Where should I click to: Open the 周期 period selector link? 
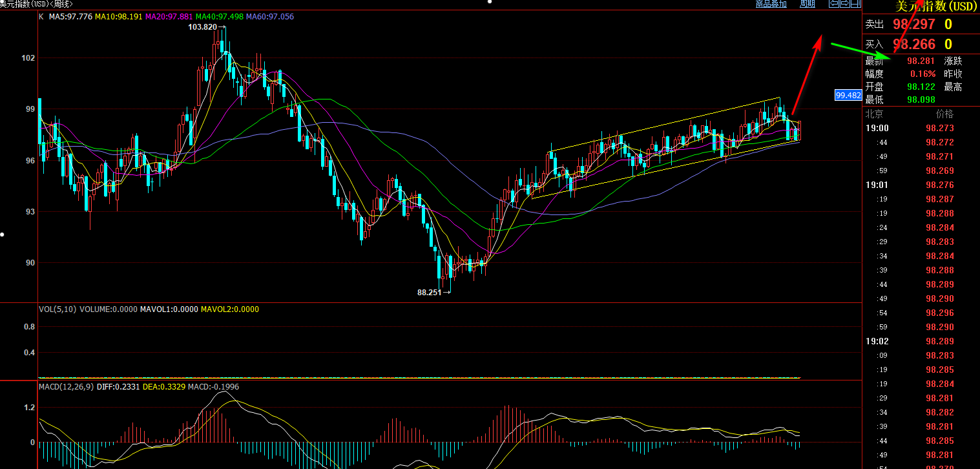point(808,4)
